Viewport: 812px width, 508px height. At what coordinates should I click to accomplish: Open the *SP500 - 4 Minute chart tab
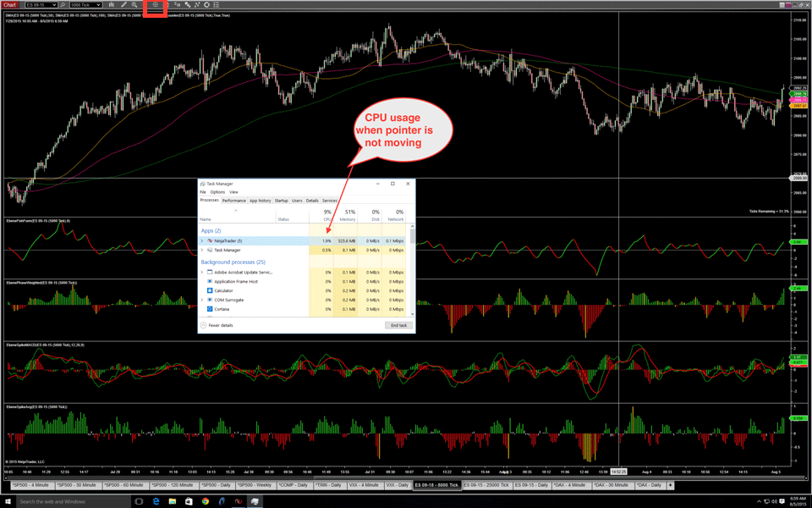pos(31,485)
